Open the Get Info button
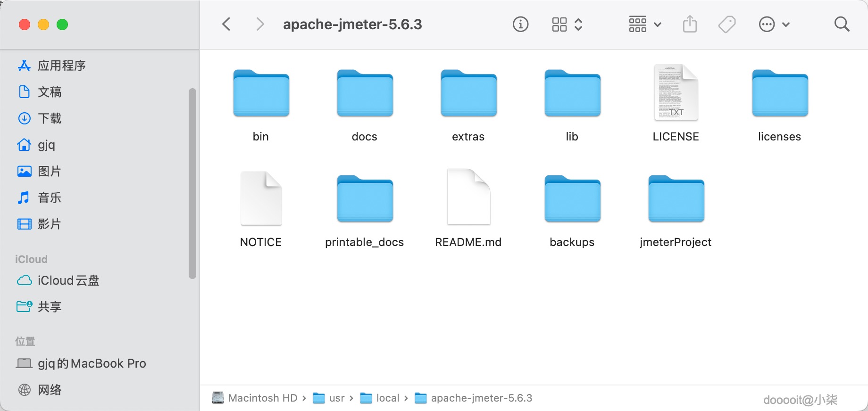This screenshot has width=868, height=411. [x=520, y=24]
